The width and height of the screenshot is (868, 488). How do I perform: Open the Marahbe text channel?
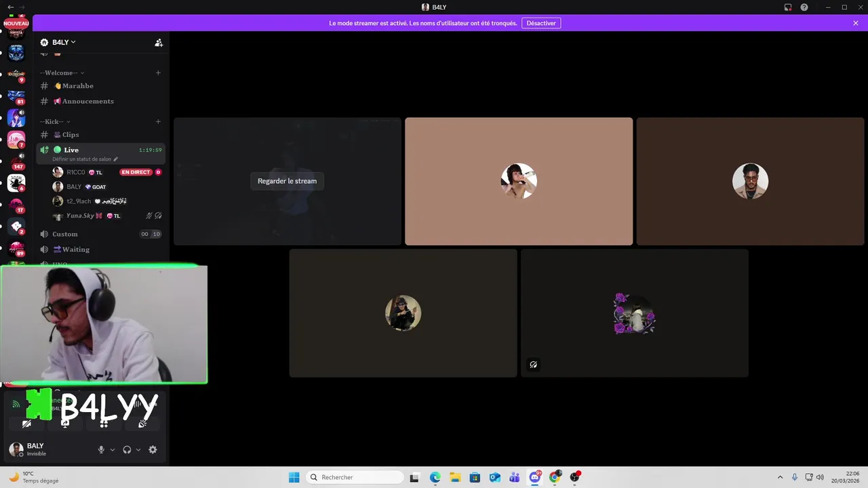coord(102,86)
